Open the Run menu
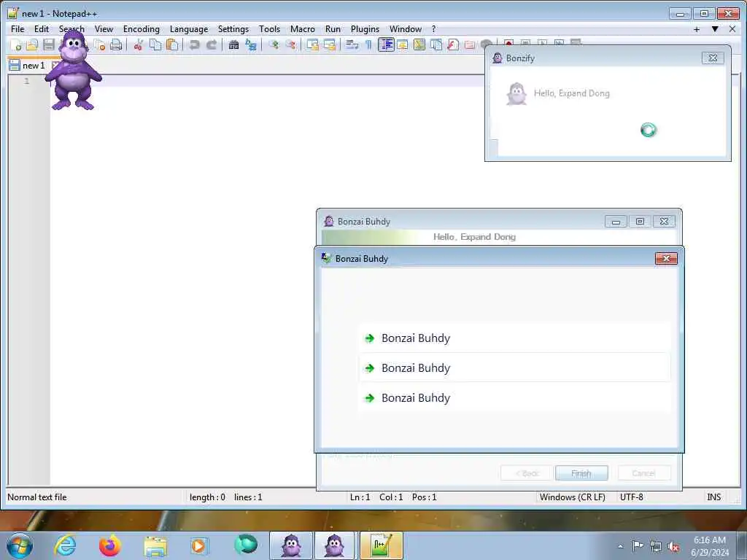This screenshot has width=747, height=560. 333,29
